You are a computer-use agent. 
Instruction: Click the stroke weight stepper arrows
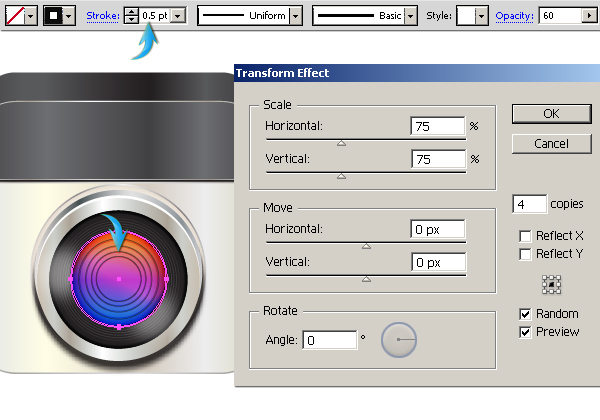point(131,16)
